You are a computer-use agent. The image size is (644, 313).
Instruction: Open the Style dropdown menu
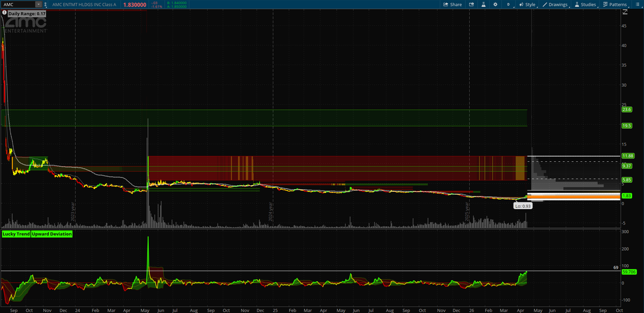527,4
